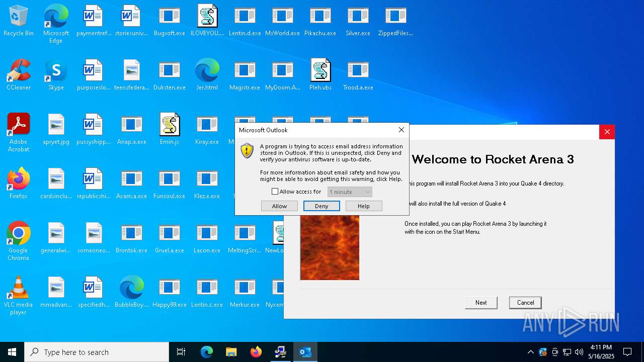Select the ZippedFiles desktop file
Screen dimensions: 644x362
tap(396, 21)
